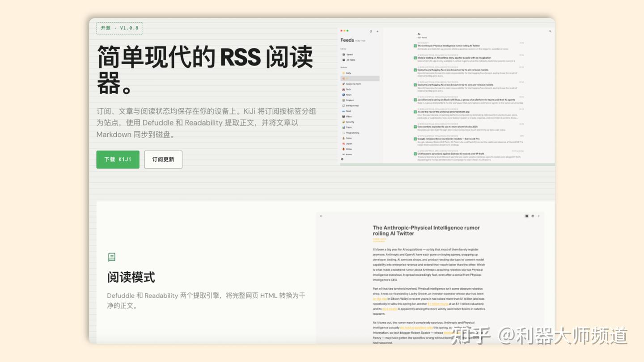644x362 pixels.
Task: Click the rocket icon beside Awesome Tech
Action: click(x=343, y=84)
